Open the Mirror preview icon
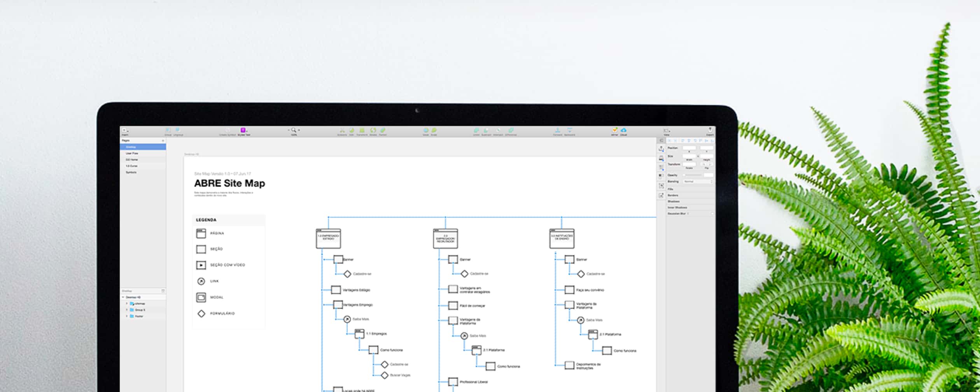This screenshot has height=392, width=980. click(614, 131)
